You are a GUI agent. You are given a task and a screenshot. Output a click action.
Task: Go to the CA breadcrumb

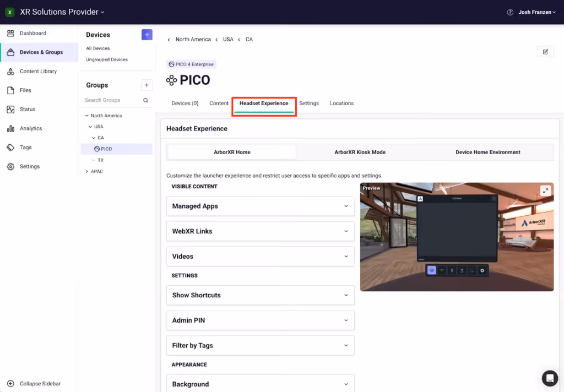(249, 40)
